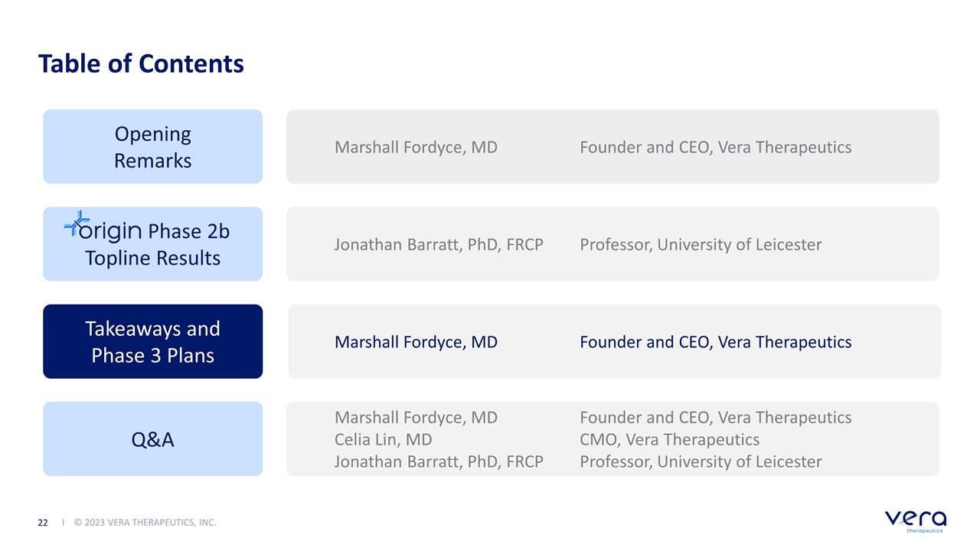Open the Q&A section box
980x551 pixels.
pyautogui.click(x=152, y=439)
